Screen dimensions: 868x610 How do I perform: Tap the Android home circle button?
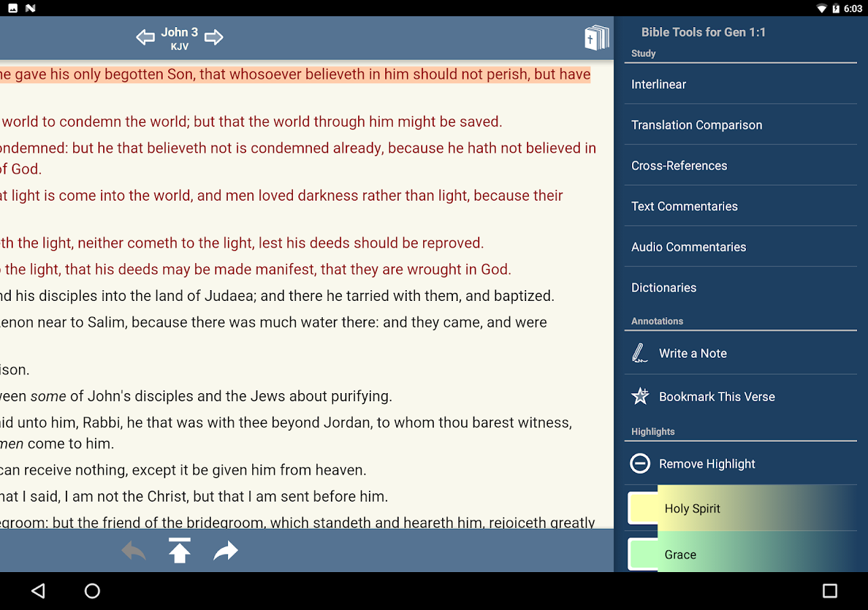point(92,591)
